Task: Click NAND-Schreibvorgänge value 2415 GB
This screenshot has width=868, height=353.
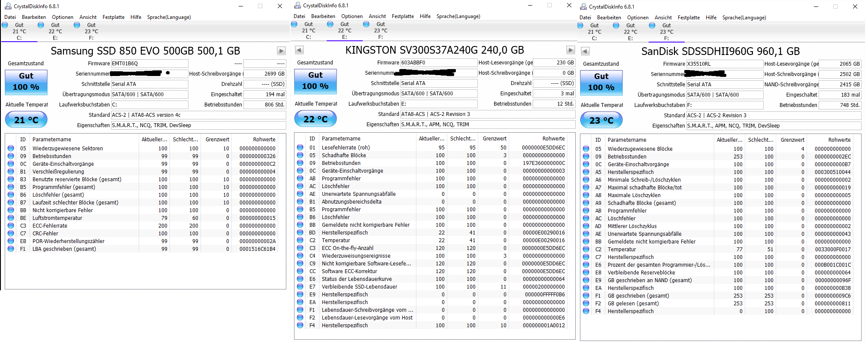Action: pyautogui.click(x=840, y=85)
